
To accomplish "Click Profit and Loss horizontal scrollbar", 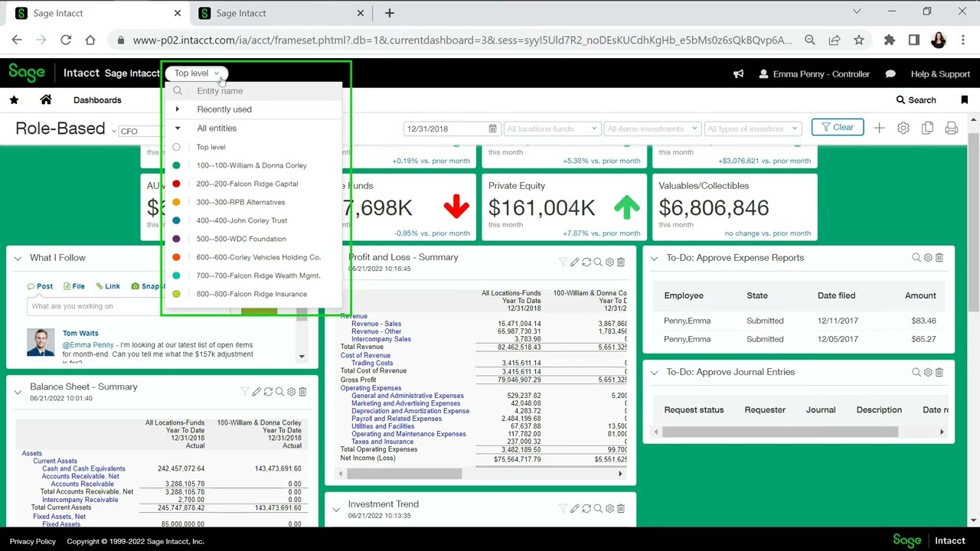I will coord(404,474).
